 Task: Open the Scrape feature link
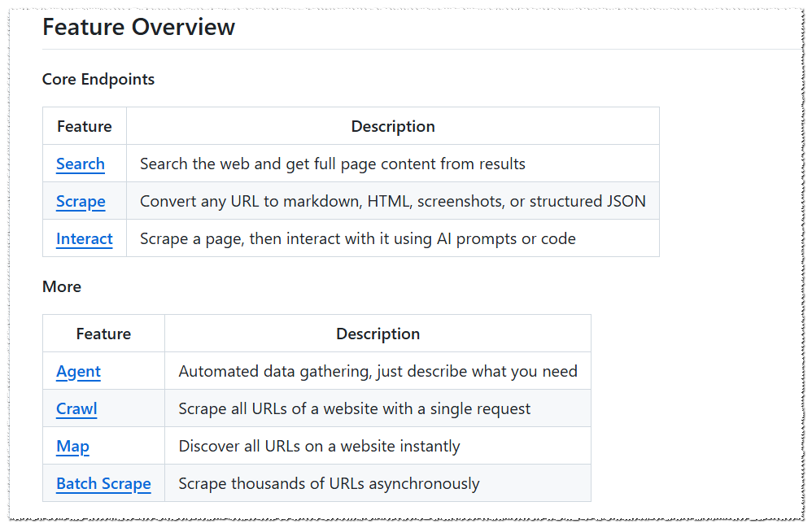[81, 202]
